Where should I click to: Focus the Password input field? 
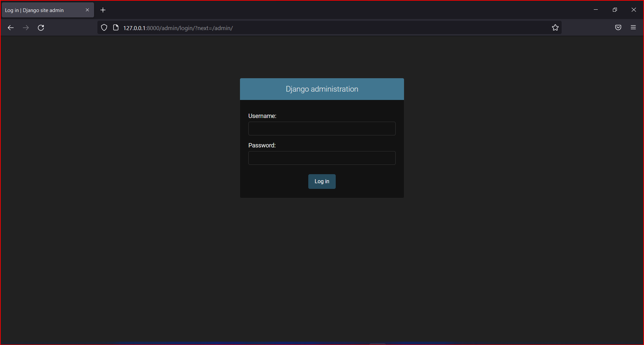pos(322,158)
